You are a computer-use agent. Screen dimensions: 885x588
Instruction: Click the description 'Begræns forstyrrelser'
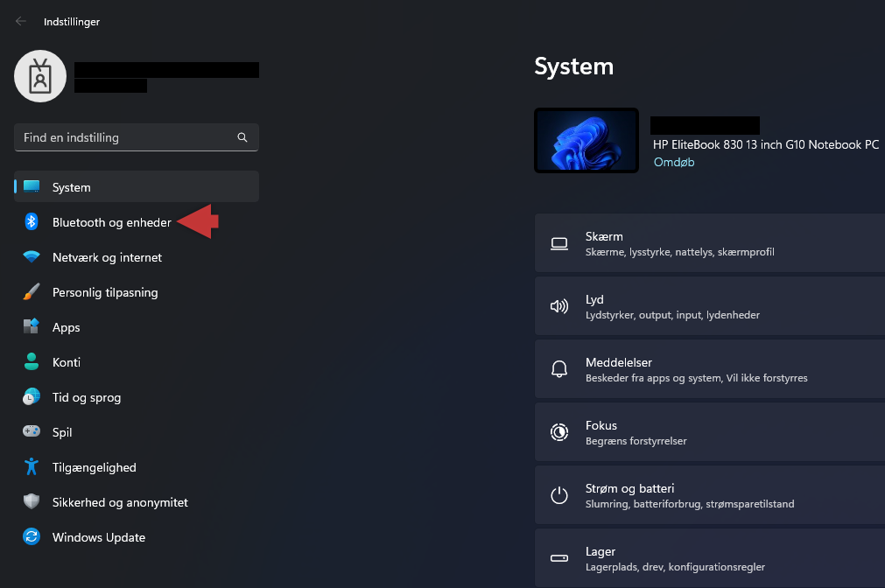coord(636,441)
